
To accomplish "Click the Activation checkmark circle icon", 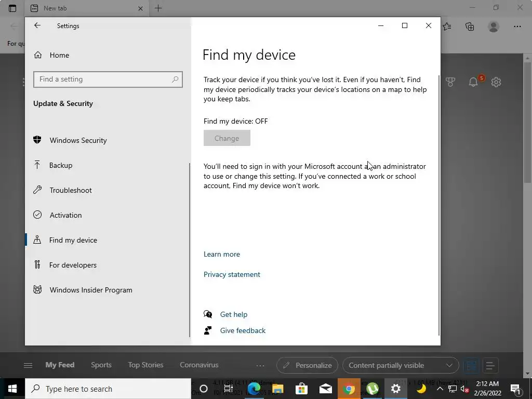I will (x=37, y=215).
